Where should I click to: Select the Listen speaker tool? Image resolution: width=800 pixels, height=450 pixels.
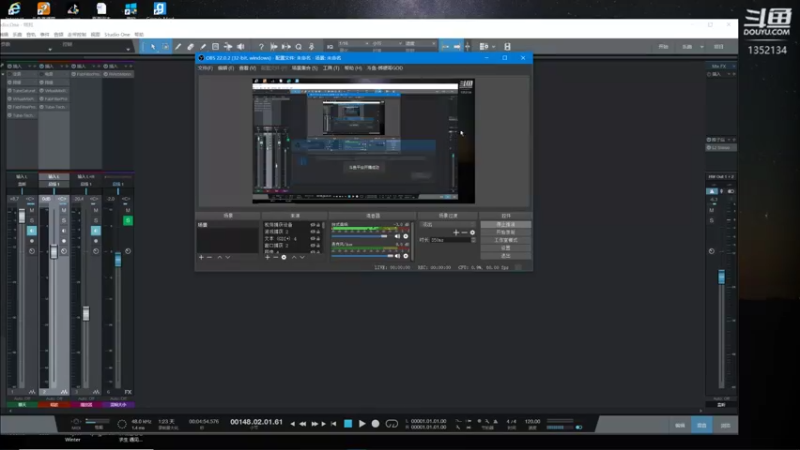pyautogui.click(x=240, y=46)
